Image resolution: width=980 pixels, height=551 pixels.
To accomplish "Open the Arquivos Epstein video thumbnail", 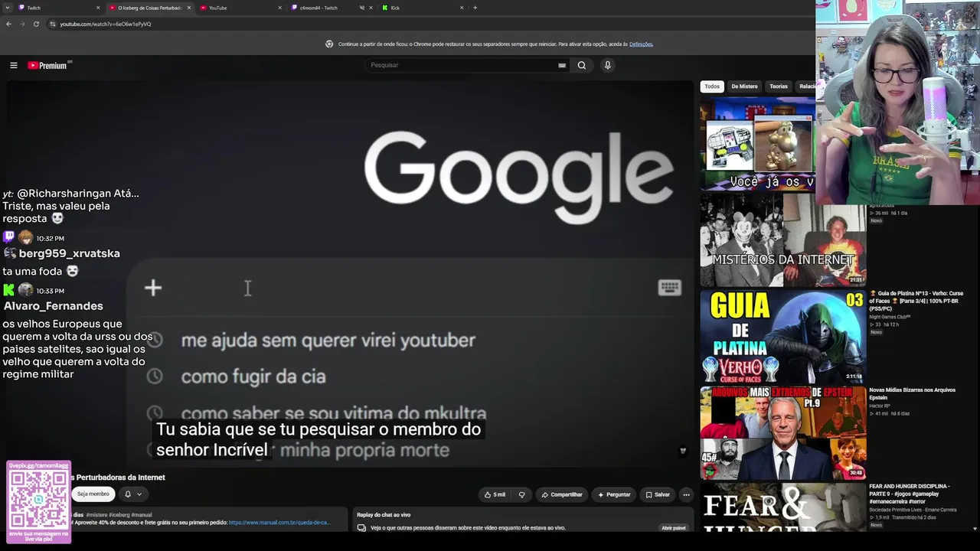I will tap(782, 432).
